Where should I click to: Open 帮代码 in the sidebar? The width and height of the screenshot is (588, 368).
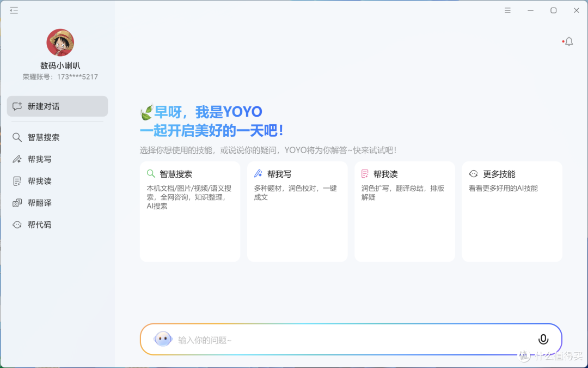(57, 225)
